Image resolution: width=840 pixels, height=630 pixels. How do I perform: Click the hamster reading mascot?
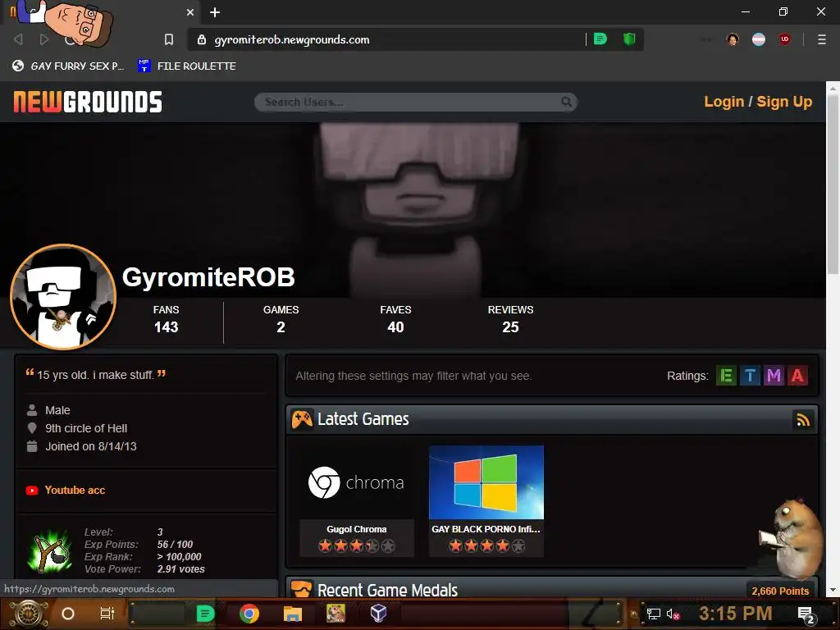(792, 539)
